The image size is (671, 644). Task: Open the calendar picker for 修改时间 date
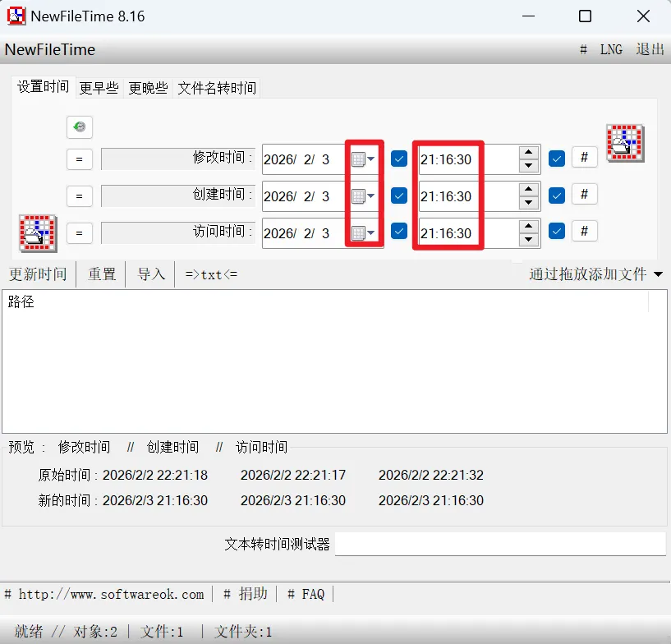coord(363,159)
